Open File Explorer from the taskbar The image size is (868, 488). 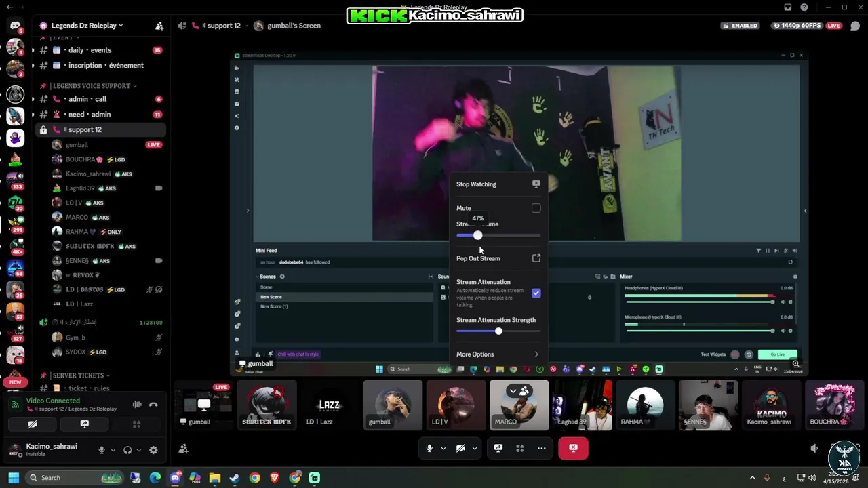[215, 478]
